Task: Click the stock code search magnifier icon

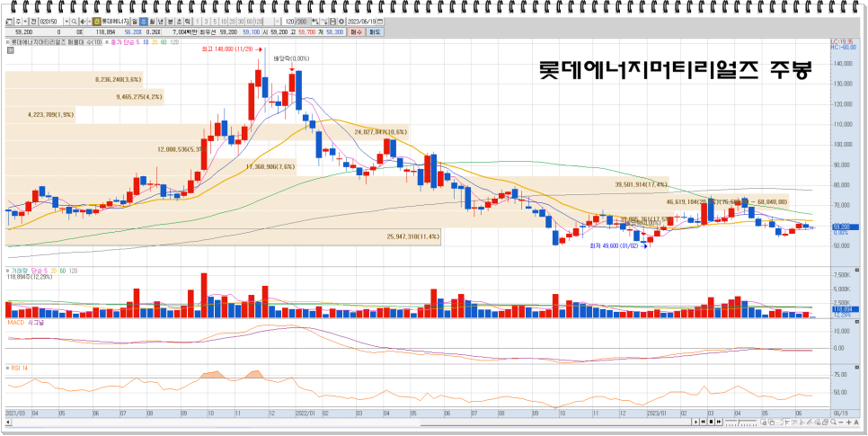Action: pyautogui.click(x=75, y=22)
